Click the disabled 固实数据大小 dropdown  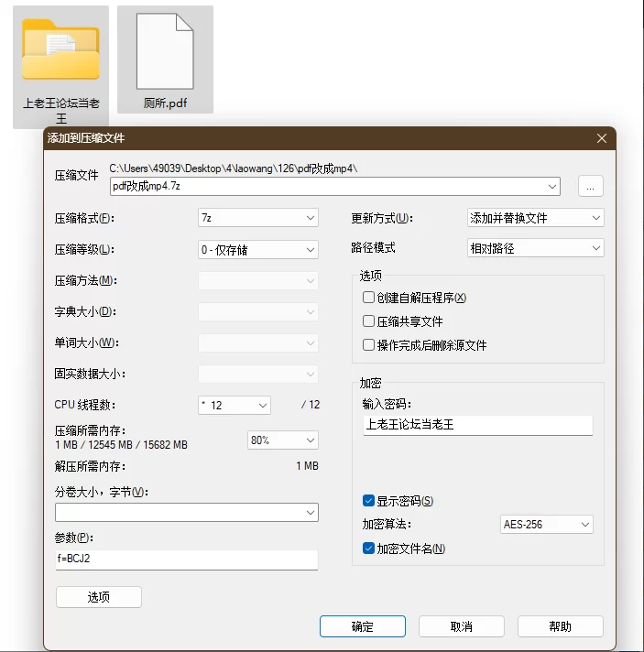coord(258,375)
